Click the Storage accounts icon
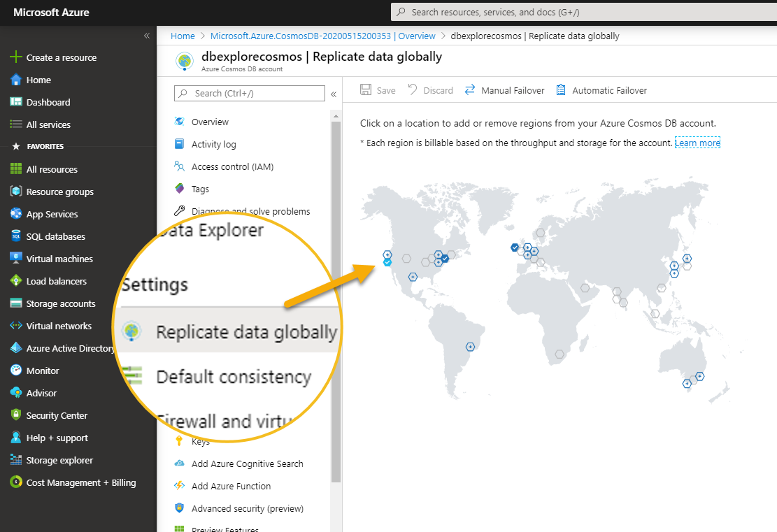This screenshot has height=532, width=777. coord(16,303)
